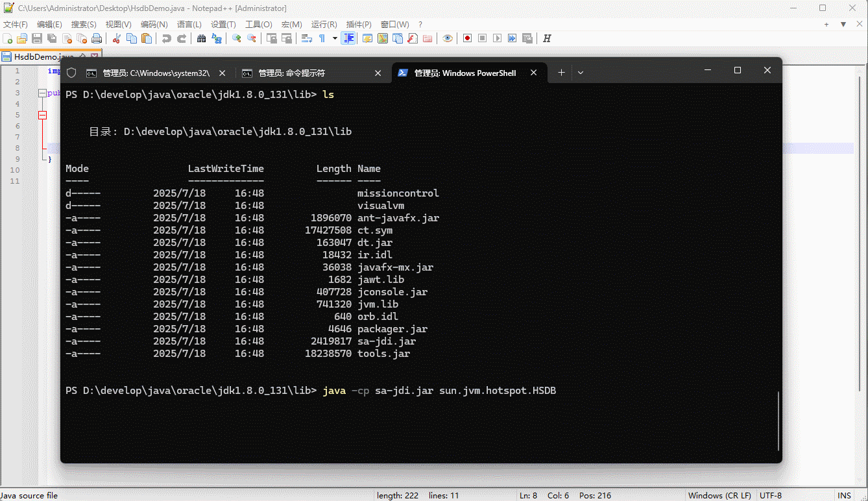Screen dimensions: 868x501
Task: Start macro recording with red dot
Action: click(x=467, y=38)
